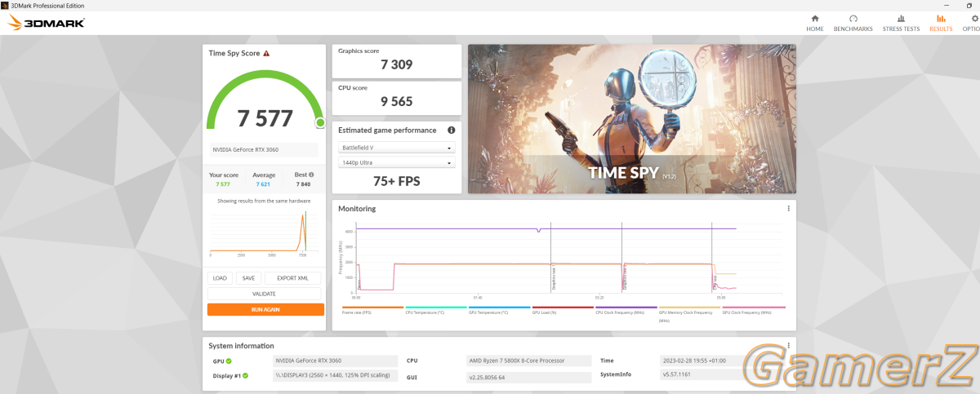Image resolution: width=980 pixels, height=394 pixels.
Task: Open the Benchmarks gauge icon
Action: click(x=853, y=18)
